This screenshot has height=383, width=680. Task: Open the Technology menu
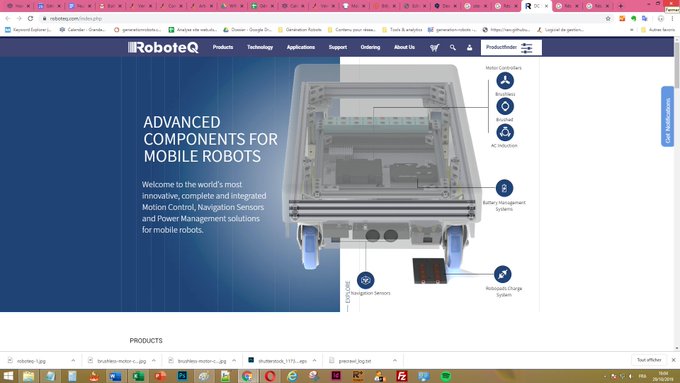point(260,47)
